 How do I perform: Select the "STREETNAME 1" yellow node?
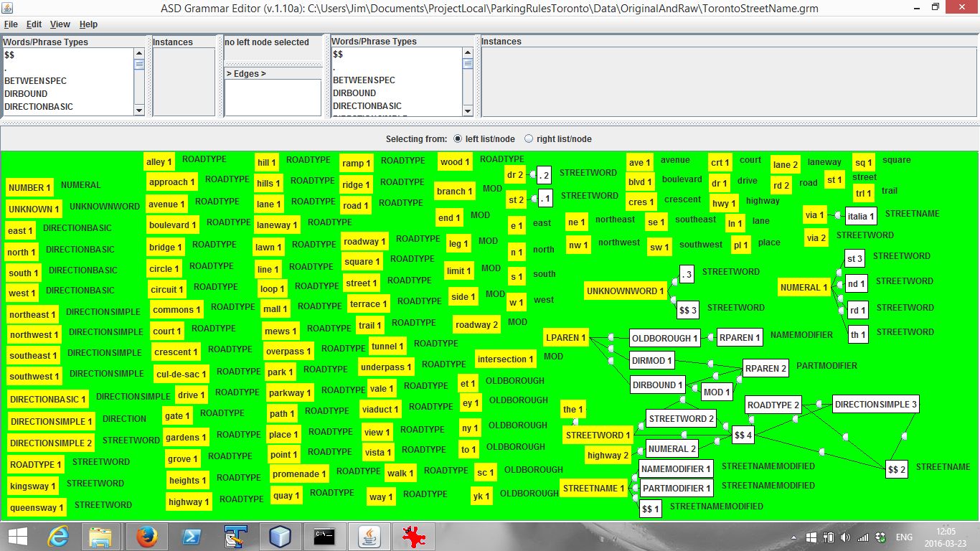click(593, 489)
